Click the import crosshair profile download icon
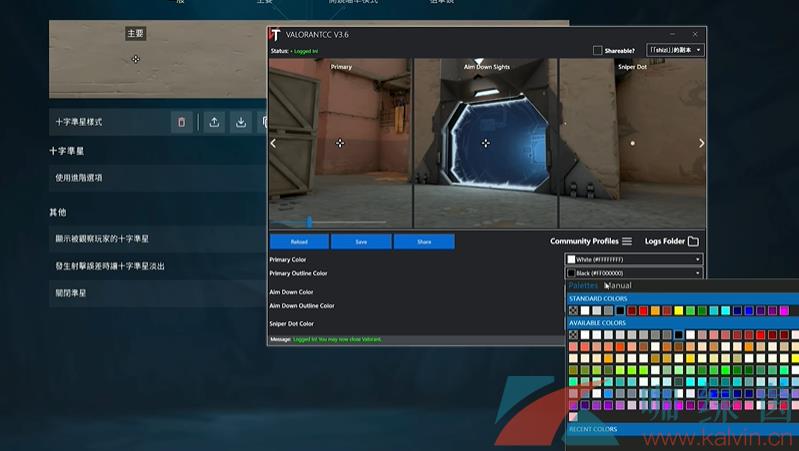Viewport: 799px width, 451px height. tap(241, 122)
